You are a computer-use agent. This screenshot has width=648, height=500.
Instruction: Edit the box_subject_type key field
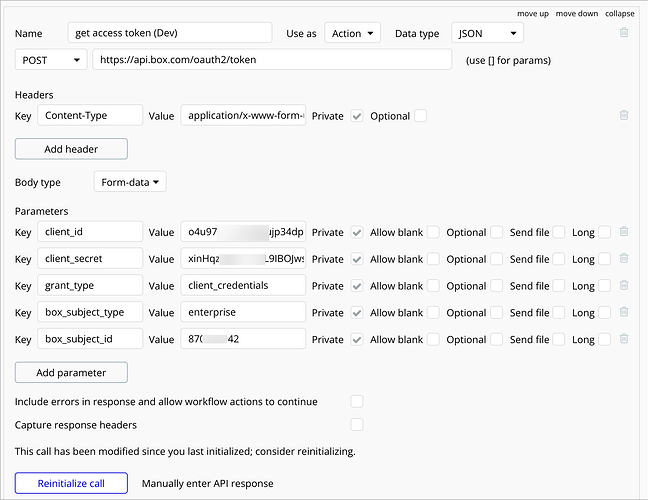90,312
